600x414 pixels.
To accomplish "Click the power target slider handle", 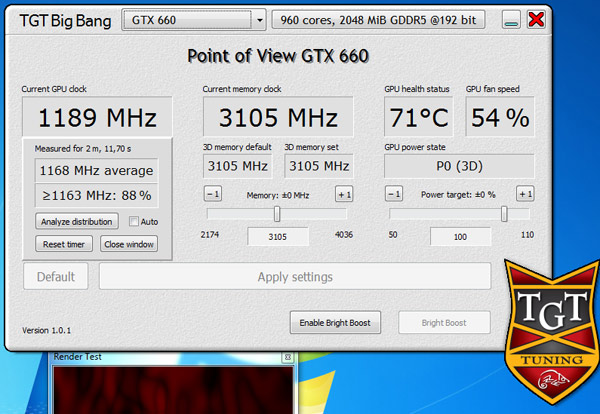I will tap(504, 214).
